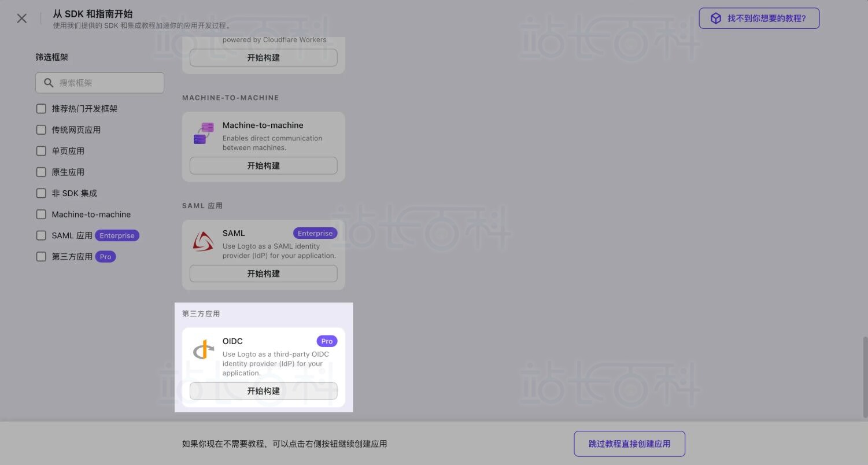Tick the 单页应用 checkbox

click(x=41, y=151)
